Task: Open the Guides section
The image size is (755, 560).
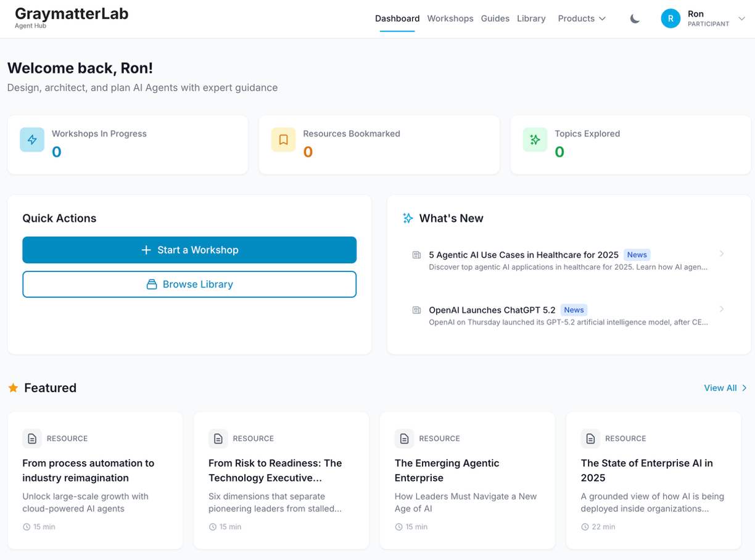Action: 495,19
